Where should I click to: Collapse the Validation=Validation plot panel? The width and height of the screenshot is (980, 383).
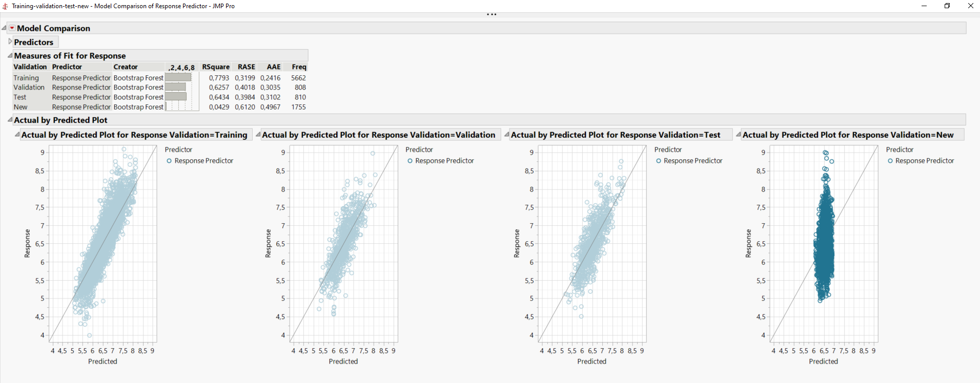pyautogui.click(x=258, y=135)
